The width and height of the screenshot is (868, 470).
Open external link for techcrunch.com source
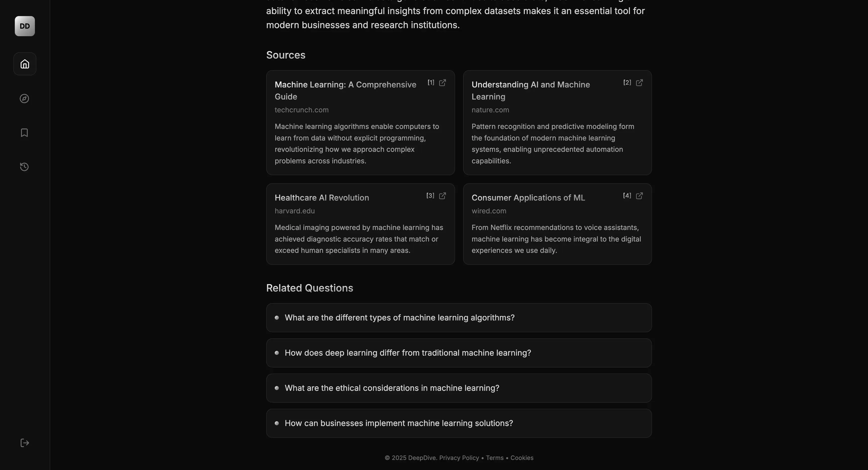[443, 83]
